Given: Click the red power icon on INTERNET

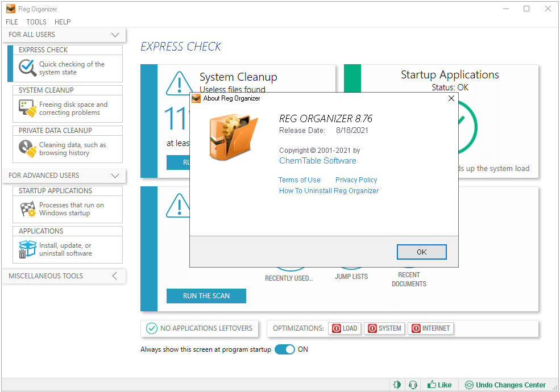Looking at the screenshot, I should pyautogui.click(x=416, y=328).
